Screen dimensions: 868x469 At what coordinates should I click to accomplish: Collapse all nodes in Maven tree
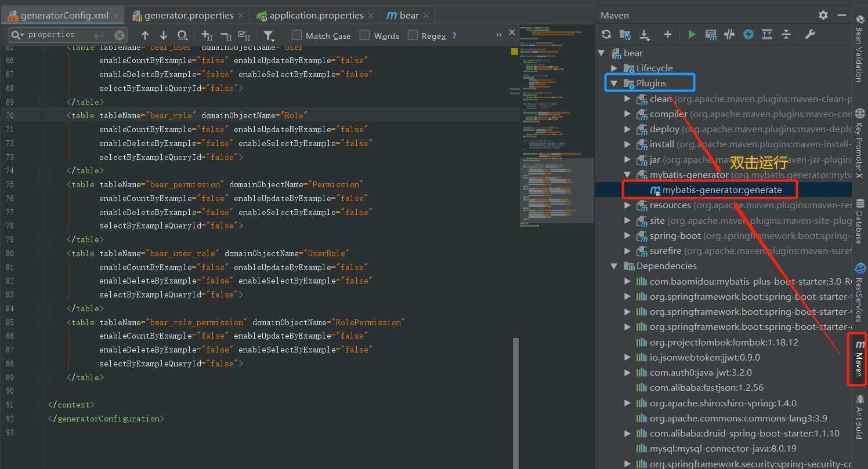pyautogui.click(x=786, y=35)
